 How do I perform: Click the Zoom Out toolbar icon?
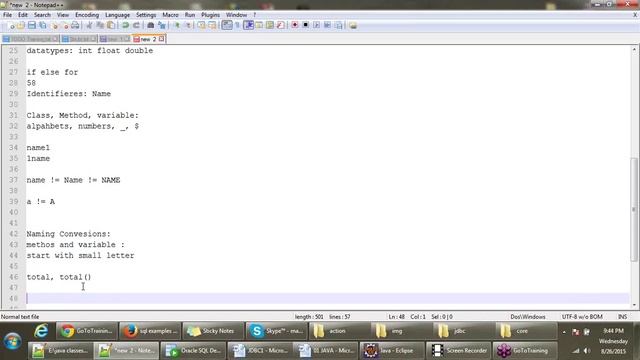(x=188, y=25)
